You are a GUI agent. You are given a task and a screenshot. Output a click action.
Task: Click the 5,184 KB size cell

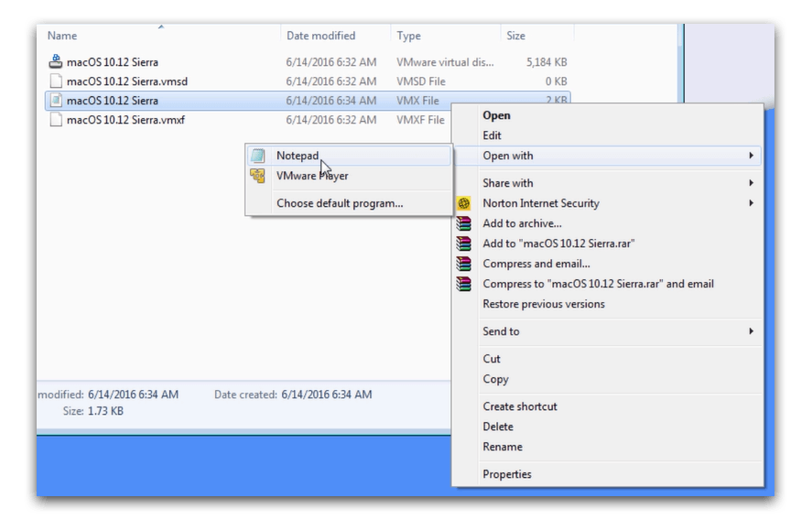(x=547, y=62)
